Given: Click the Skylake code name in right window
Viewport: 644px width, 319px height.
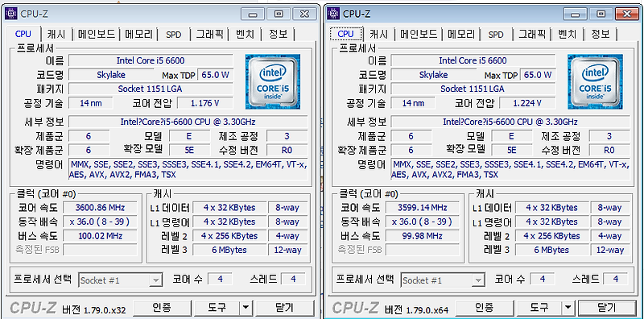Looking at the screenshot, I should coord(433,75).
